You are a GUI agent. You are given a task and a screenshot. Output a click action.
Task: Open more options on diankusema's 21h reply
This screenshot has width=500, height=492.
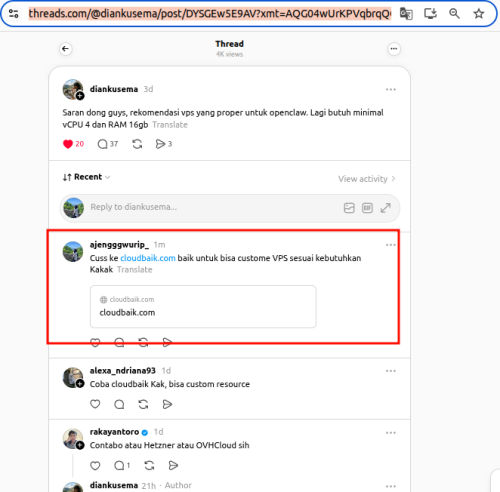coord(391,486)
